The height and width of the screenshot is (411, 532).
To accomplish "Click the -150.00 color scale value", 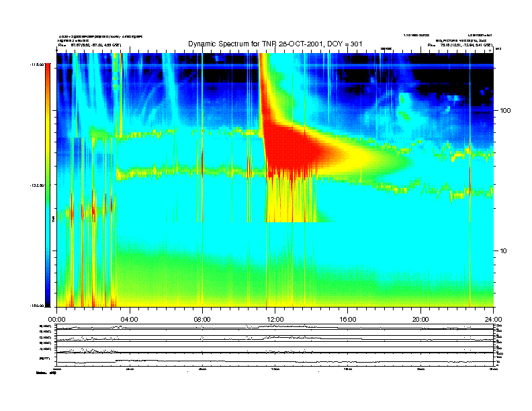I will click(37, 306).
